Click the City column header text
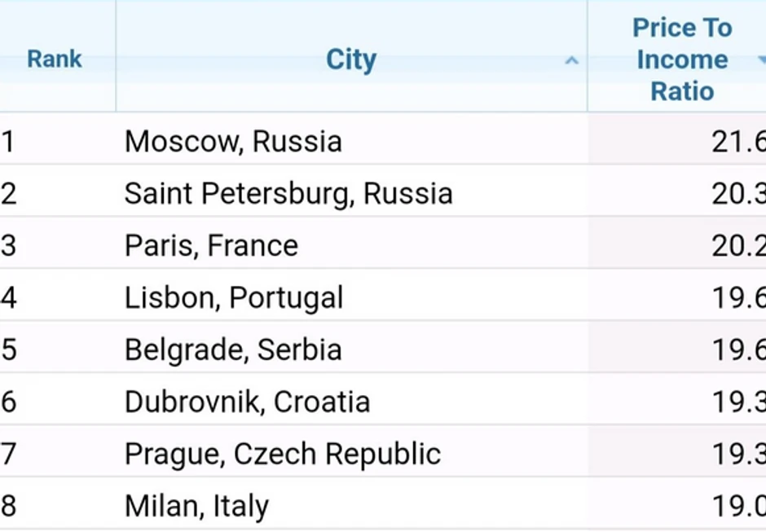This screenshot has width=766, height=532. [x=351, y=59]
